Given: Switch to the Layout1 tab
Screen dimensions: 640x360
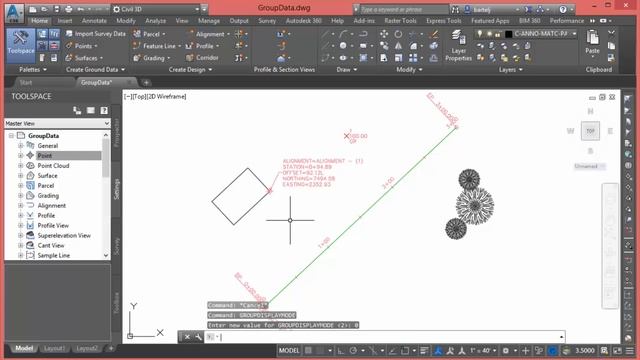Looking at the screenshot, I should [54, 349].
